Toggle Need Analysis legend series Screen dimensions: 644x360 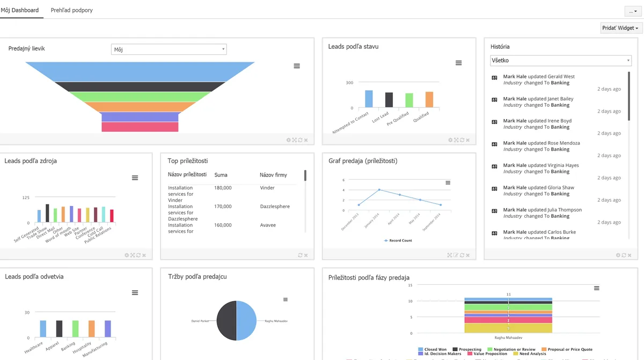tap(529, 354)
